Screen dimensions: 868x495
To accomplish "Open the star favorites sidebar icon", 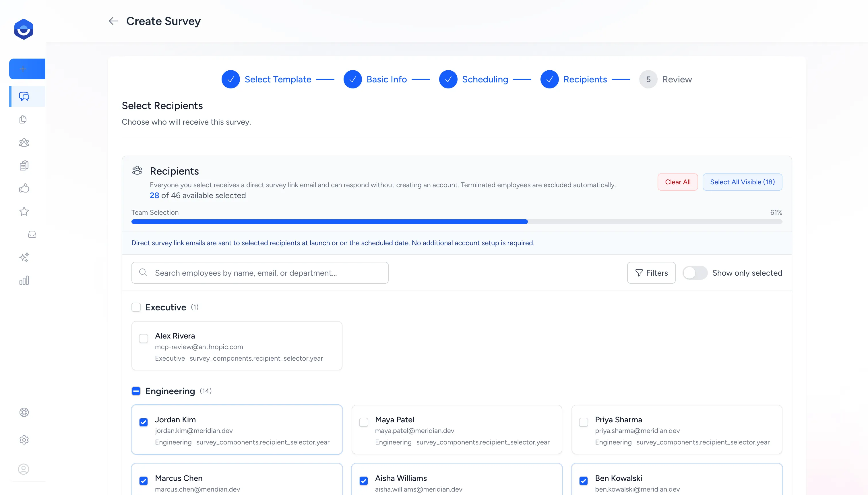I will coord(24,211).
